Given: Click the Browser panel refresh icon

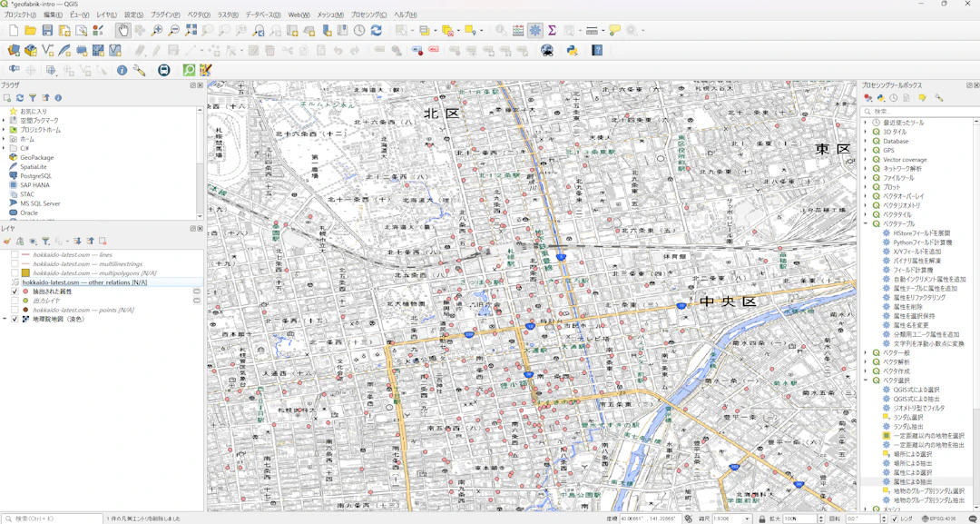Looking at the screenshot, I should (20, 97).
